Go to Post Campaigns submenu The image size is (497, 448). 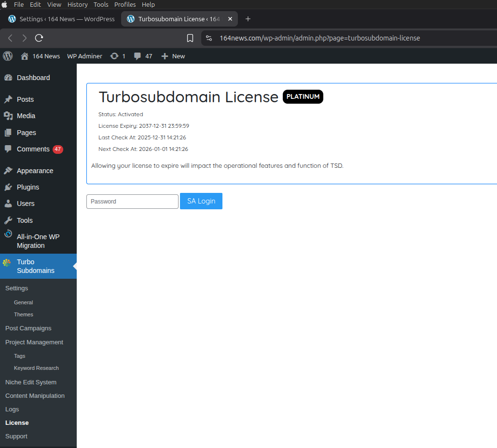click(x=28, y=328)
